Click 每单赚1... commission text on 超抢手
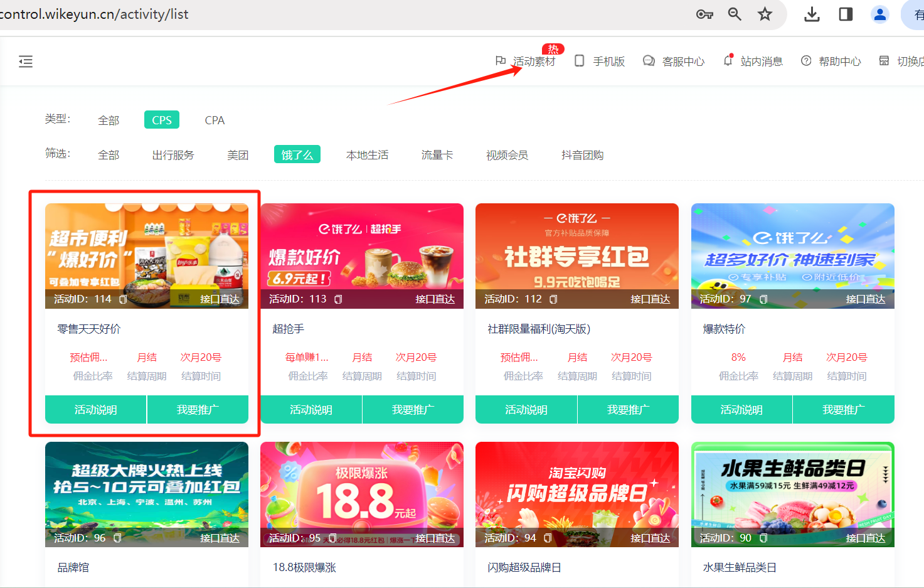Image resolution: width=924 pixels, height=588 pixels. pos(307,357)
